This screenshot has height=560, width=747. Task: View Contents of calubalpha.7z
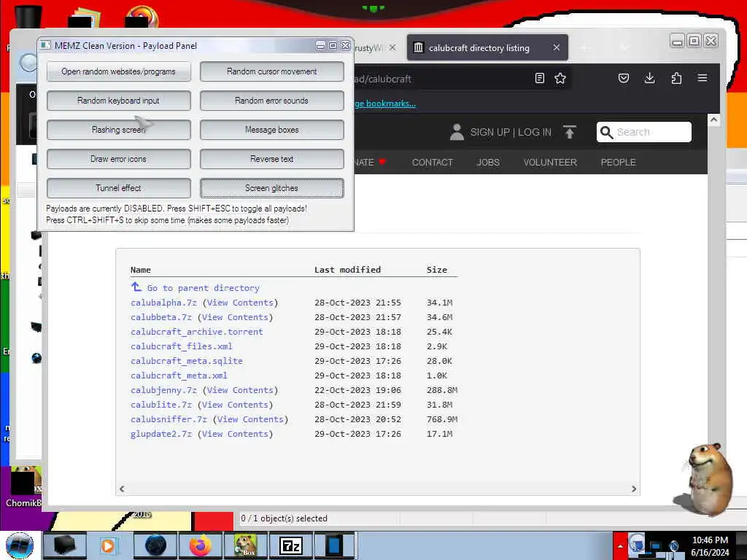point(240,303)
